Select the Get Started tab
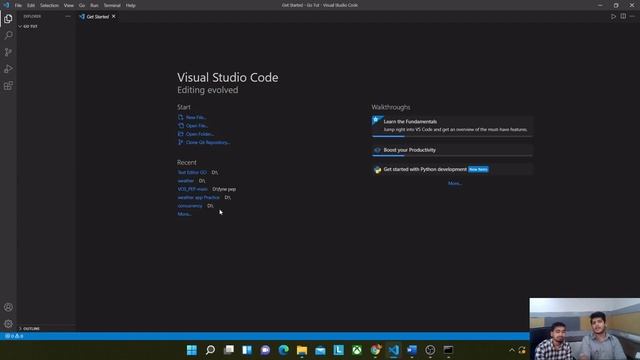 (x=98, y=17)
